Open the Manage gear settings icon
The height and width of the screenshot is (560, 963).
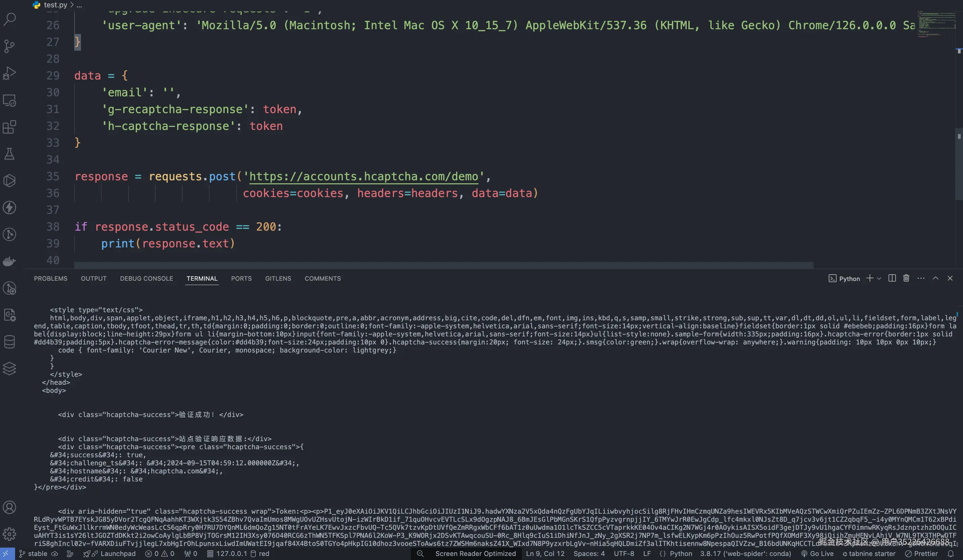point(9,534)
